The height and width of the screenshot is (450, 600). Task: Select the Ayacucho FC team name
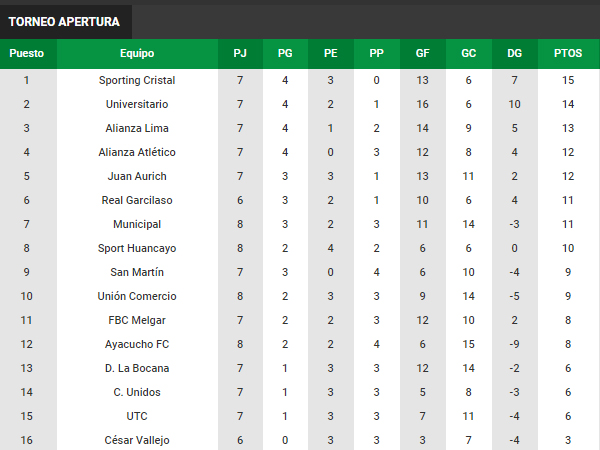(x=137, y=344)
